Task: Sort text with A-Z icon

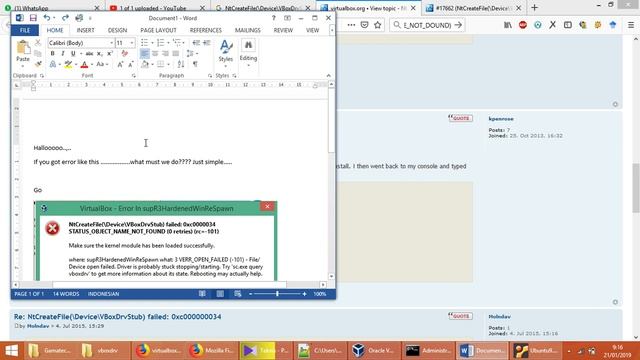Action: click(x=181, y=64)
